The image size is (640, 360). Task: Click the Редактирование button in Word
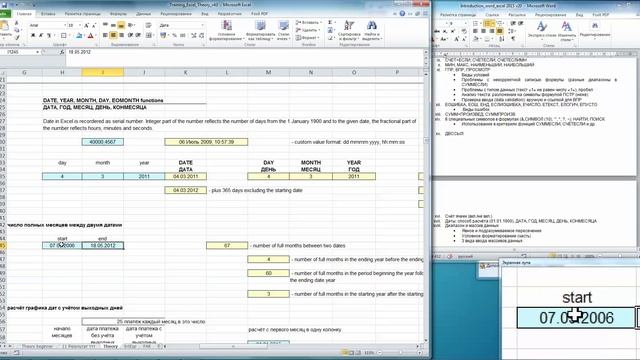pyautogui.click(x=595, y=30)
